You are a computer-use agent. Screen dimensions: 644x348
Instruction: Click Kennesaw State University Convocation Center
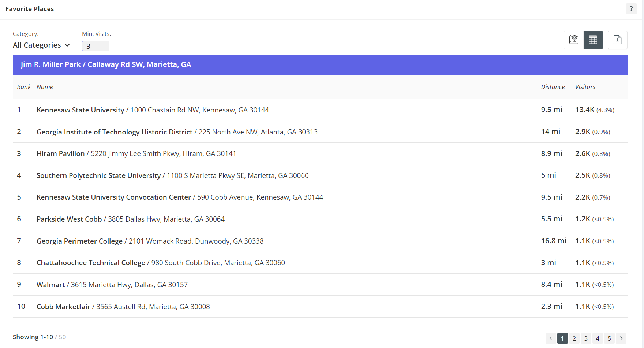(x=114, y=197)
